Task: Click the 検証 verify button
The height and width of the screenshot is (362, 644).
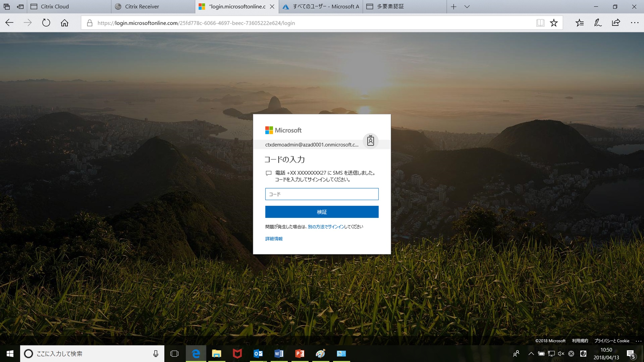Action: click(322, 212)
